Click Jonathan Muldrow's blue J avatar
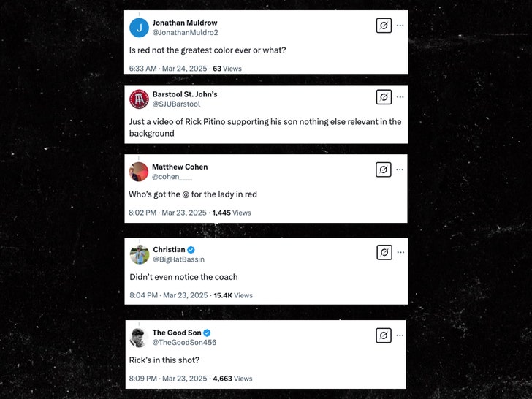 139,28
